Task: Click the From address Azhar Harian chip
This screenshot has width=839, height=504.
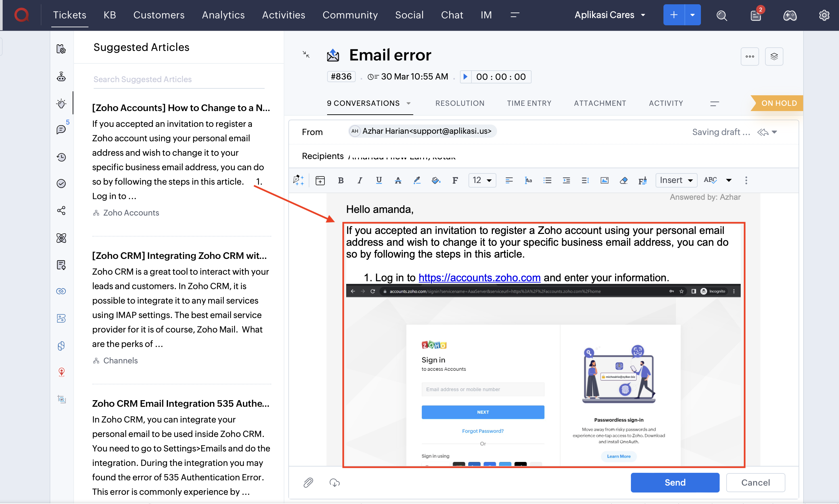Action: (422, 131)
